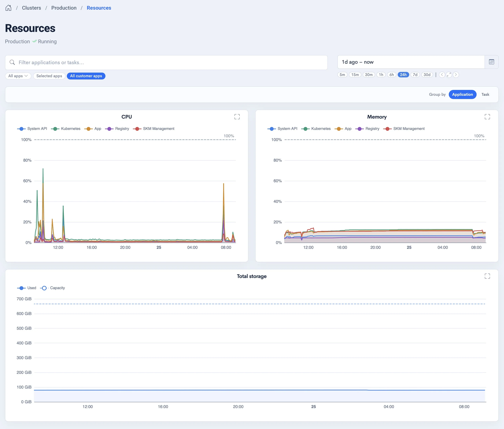Toggle Registry series in Memory legend
Screen dimensions: 504x429
[x=367, y=129]
